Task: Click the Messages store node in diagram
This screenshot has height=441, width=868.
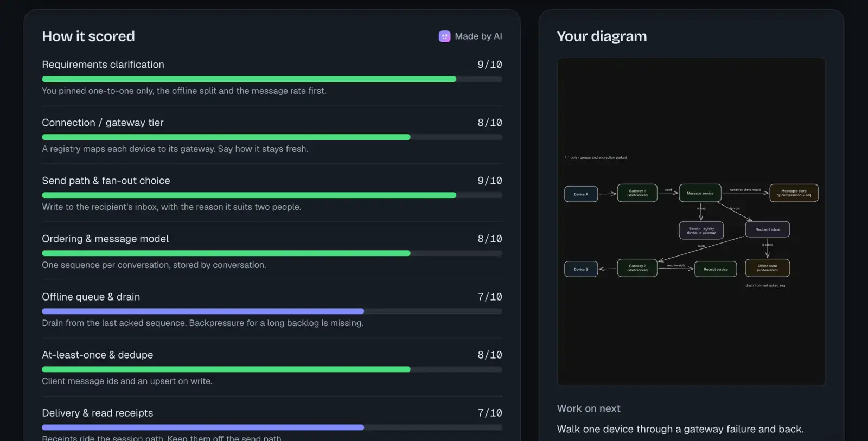Action: point(794,193)
